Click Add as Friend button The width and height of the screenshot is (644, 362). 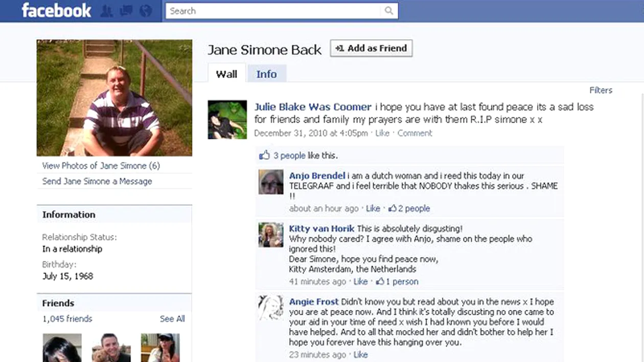(x=372, y=49)
